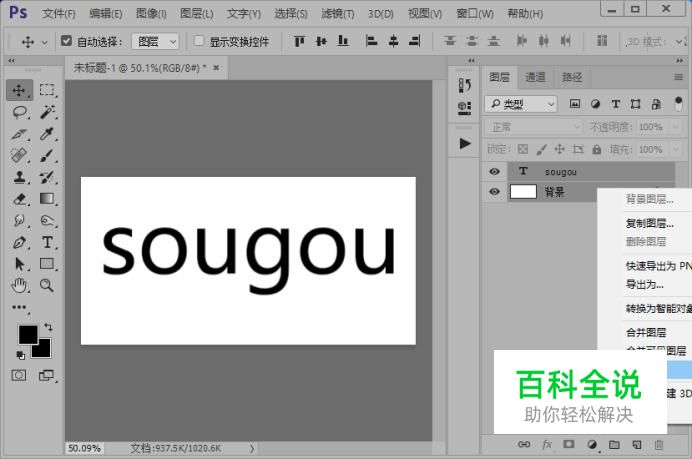Viewport: 692px width, 459px height.
Task: Toggle lock transparent pixels
Action: 523,149
